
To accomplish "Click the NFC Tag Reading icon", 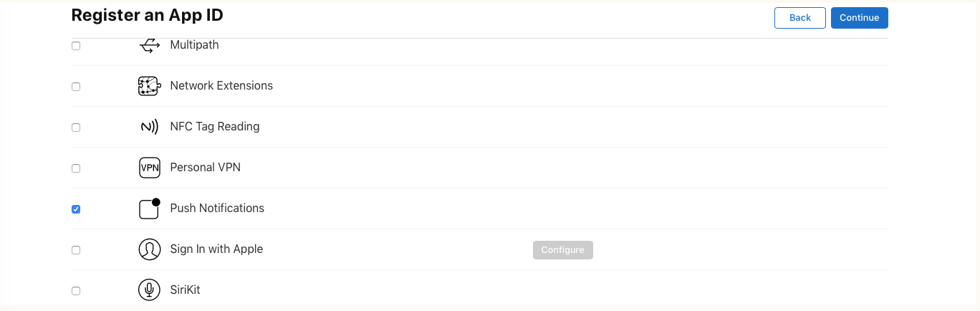I will point(149,127).
